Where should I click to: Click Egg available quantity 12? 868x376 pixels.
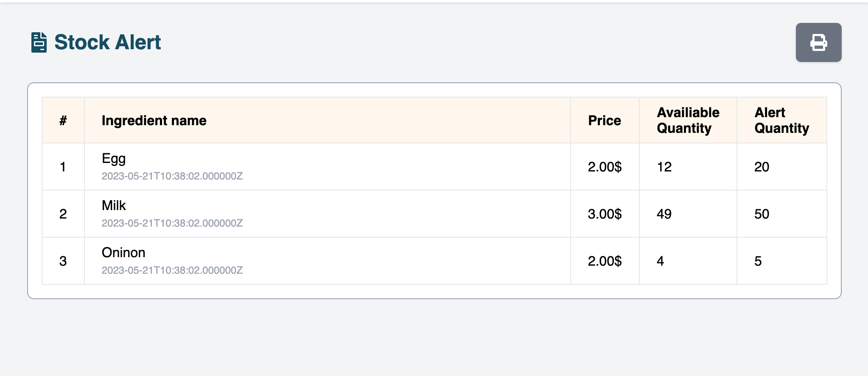click(664, 167)
